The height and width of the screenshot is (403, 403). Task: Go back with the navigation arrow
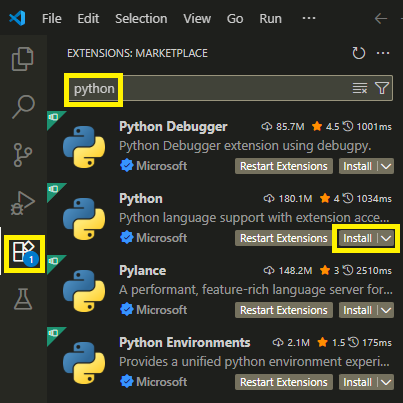381,18
